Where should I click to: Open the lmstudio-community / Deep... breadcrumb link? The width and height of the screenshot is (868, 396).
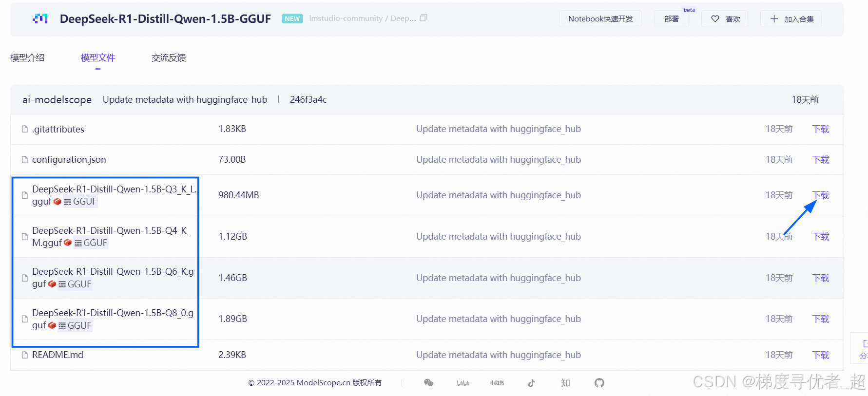point(363,18)
